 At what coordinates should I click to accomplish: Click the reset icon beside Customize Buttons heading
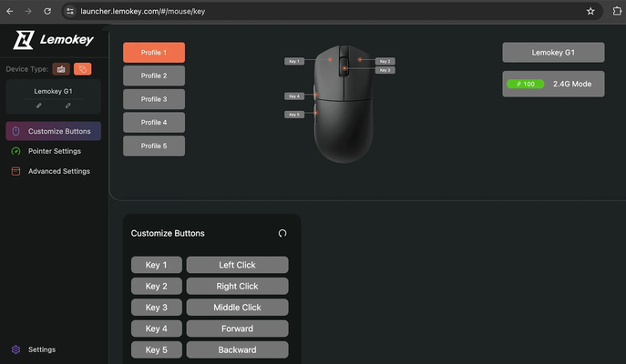point(282,233)
